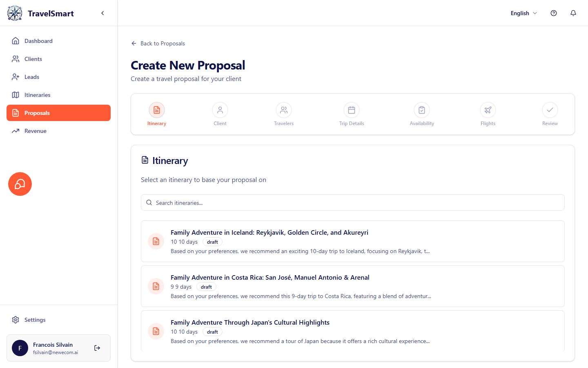Image resolution: width=588 pixels, height=368 pixels.
Task: Click the Client step icon in the stepper
Action: [220, 110]
